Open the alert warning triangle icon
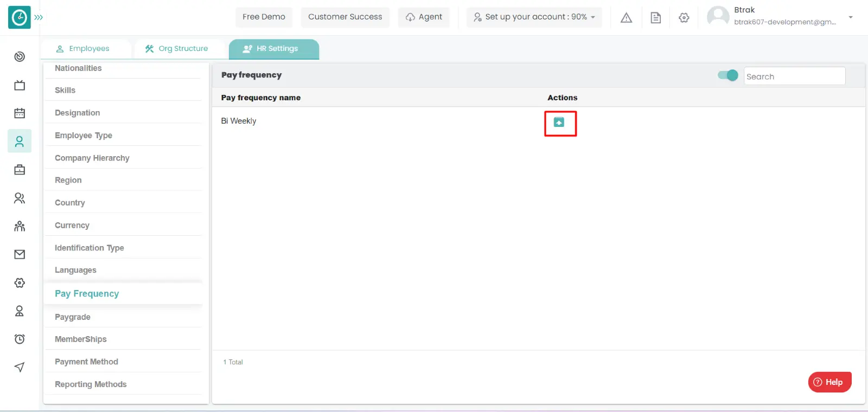The image size is (868, 412). tap(626, 17)
